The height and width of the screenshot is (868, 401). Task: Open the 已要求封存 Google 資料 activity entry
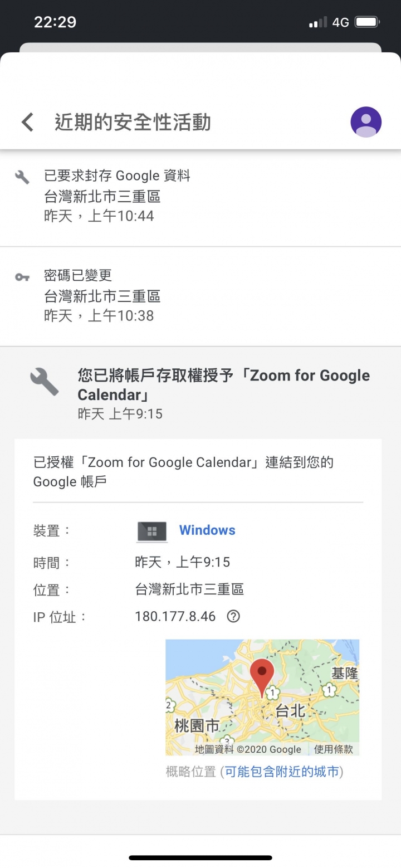click(200, 197)
